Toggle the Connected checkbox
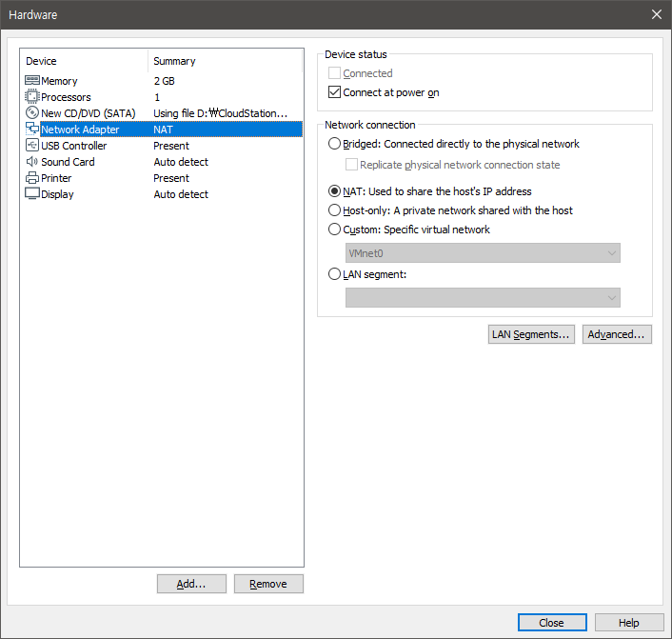This screenshot has width=672, height=639. [334, 73]
